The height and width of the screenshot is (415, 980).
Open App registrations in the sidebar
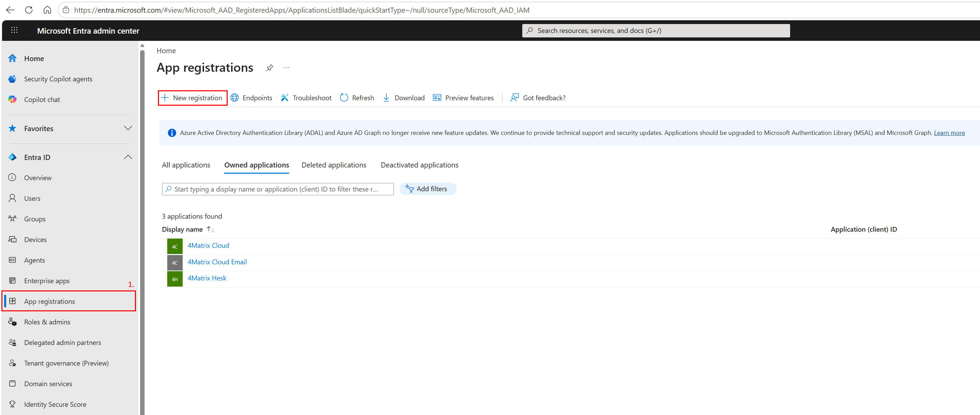tap(69, 301)
